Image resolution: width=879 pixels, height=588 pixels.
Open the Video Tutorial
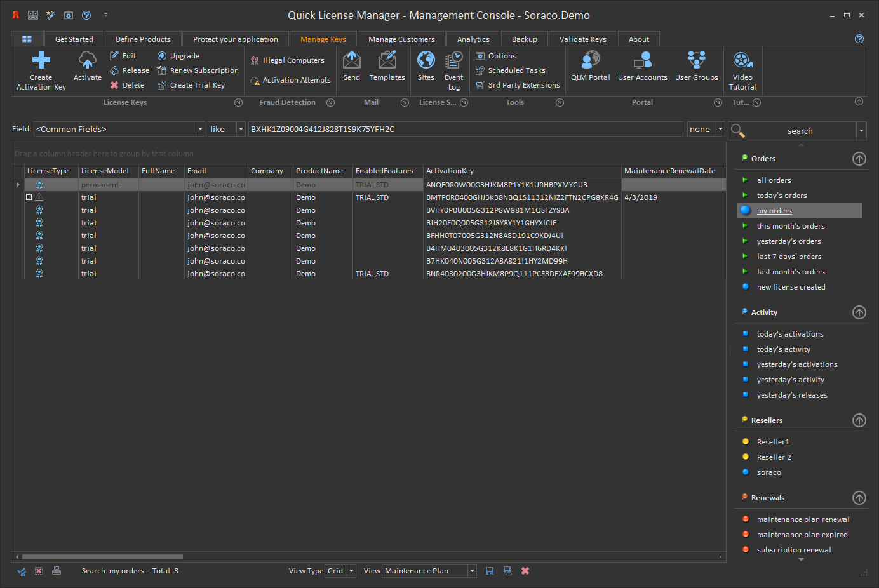(x=742, y=61)
